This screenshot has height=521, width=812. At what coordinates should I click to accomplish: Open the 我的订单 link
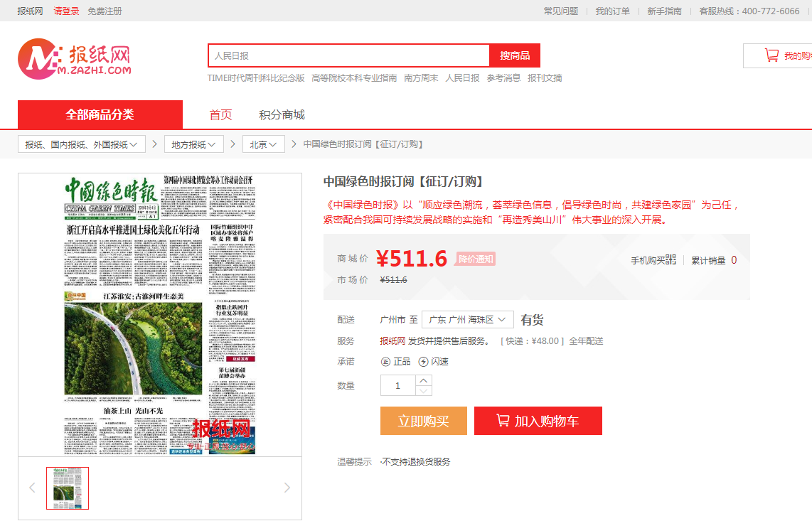pyautogui.click(x=613, y=11)
